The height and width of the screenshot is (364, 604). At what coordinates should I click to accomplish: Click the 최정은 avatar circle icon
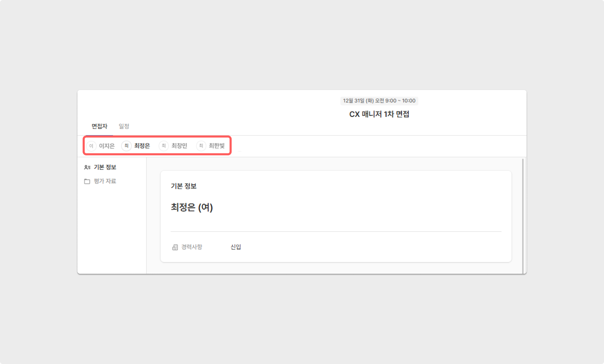coord(126,146)
